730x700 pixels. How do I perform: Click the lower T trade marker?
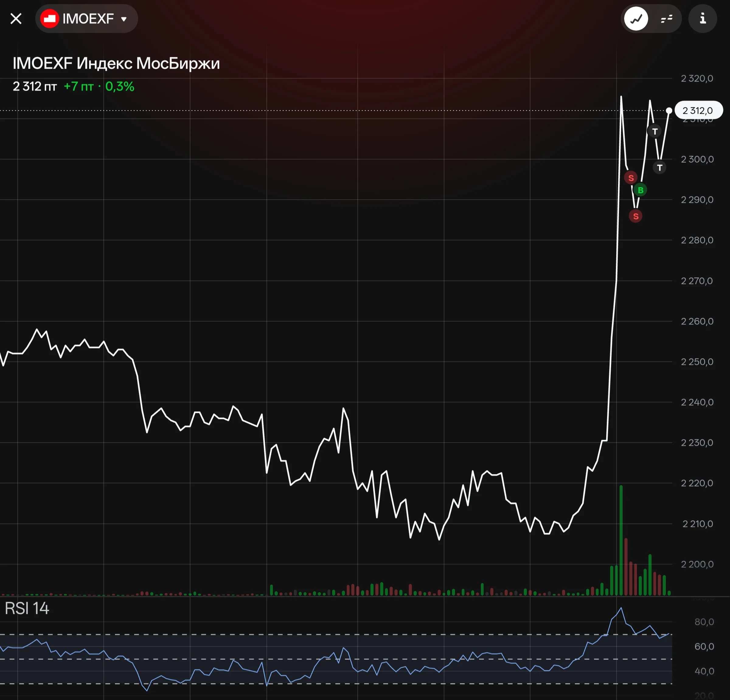tap(660, 168)
